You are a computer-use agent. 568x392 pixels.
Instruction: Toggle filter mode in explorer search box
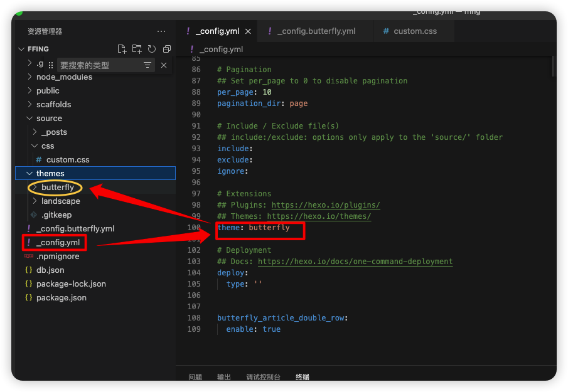point(147,65)
